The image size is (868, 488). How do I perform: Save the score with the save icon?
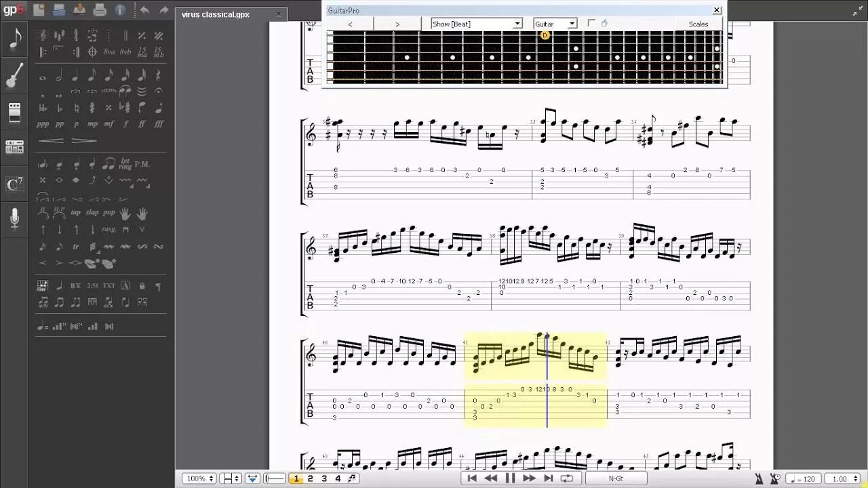[79, 9]
